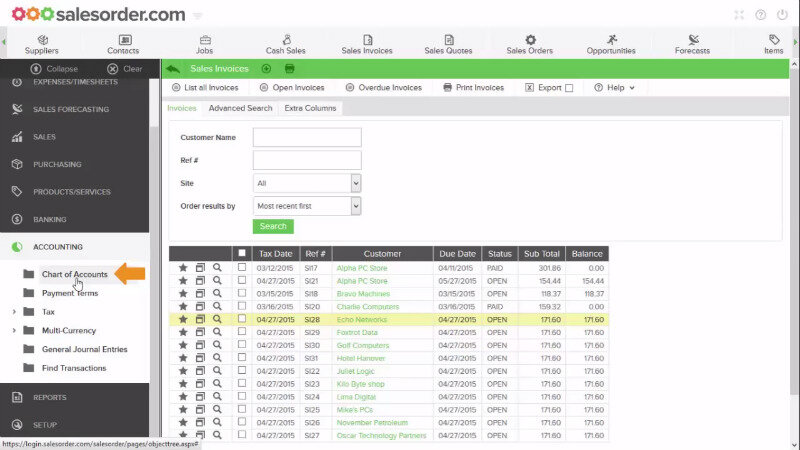800x450 pixels.
Task: Switch to the Extra Columns tab
Action: click(x=310, y=108)
